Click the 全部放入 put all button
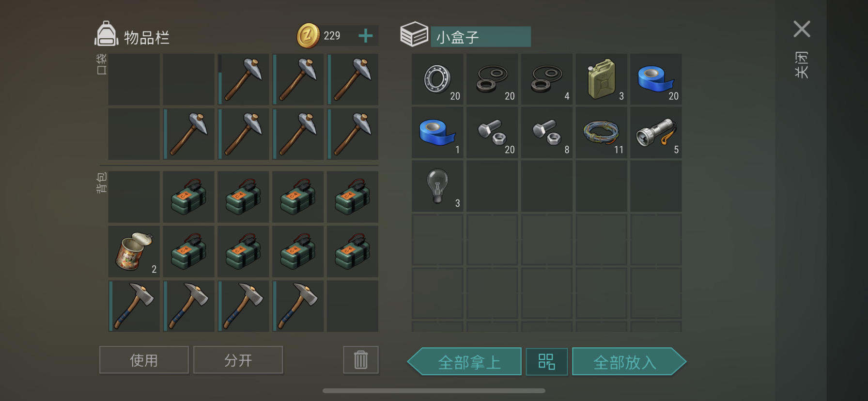The height and width of the screenshot is (401, 868). 629,361
